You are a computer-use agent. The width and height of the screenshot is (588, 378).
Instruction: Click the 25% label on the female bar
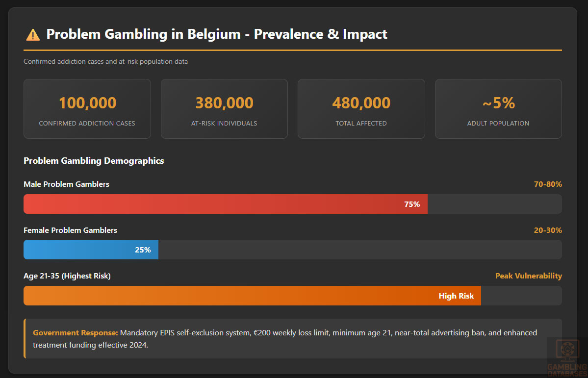[x=143, y=250]
